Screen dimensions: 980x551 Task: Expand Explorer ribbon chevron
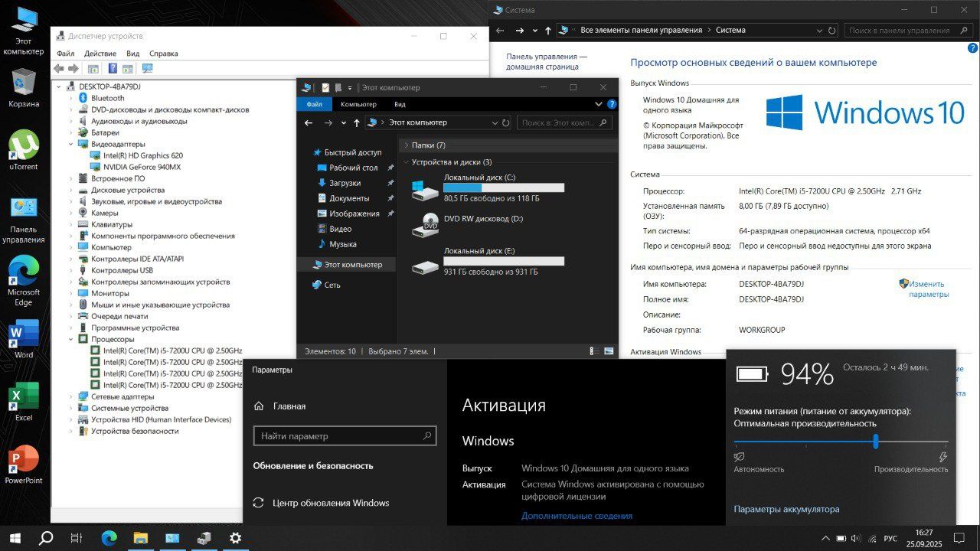click(599, 104)
